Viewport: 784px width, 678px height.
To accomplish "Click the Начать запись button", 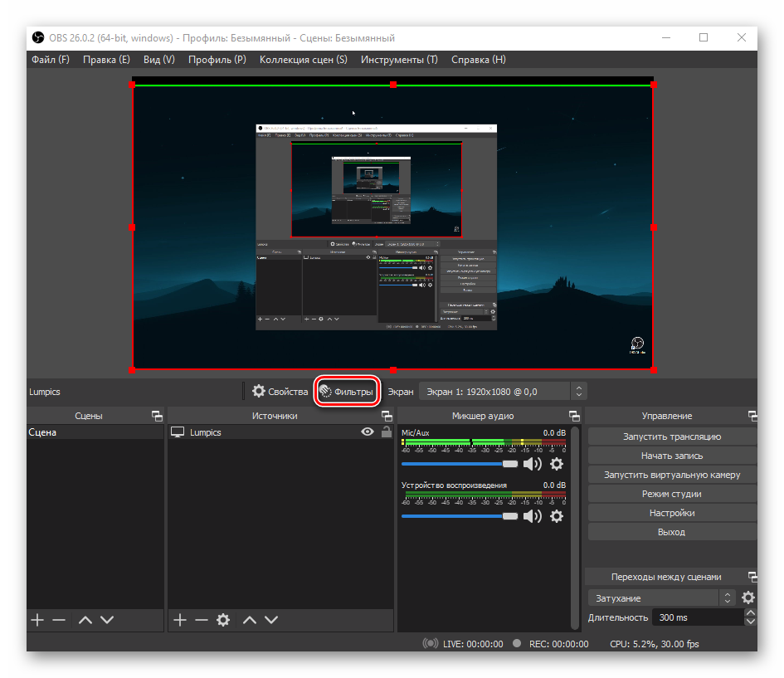I will coord(671,456).
